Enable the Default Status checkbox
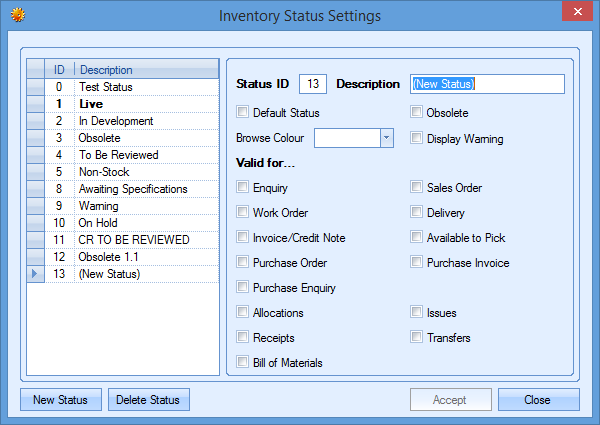Screen dimensions: 600x425 pos(242,113)
